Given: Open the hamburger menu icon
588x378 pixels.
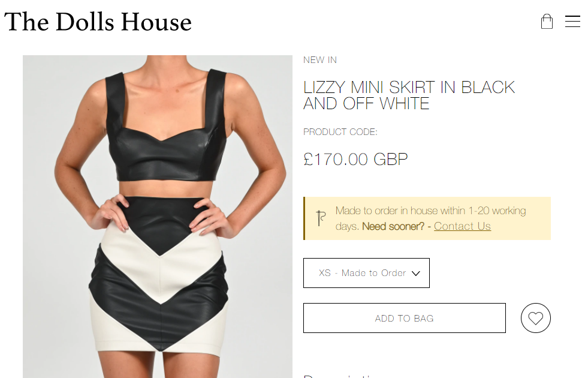Looking at the screenshot, I should [x=572, y=22].
